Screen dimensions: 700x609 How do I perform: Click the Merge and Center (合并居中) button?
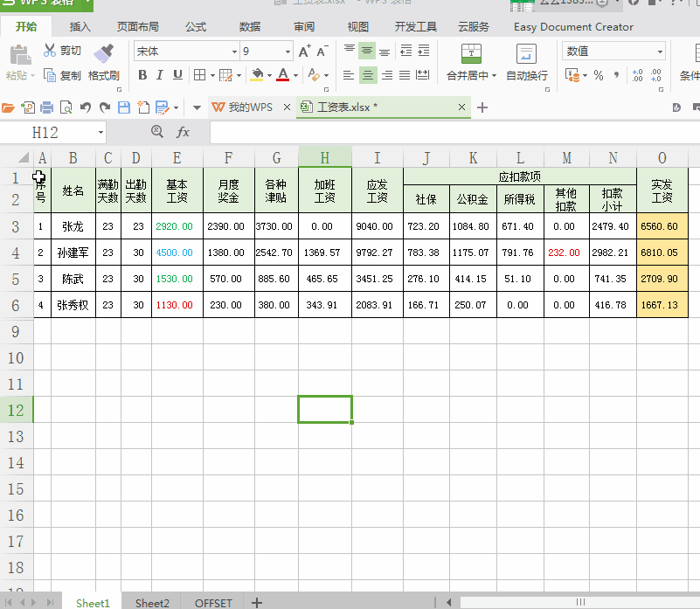click(x=471, y=63)
